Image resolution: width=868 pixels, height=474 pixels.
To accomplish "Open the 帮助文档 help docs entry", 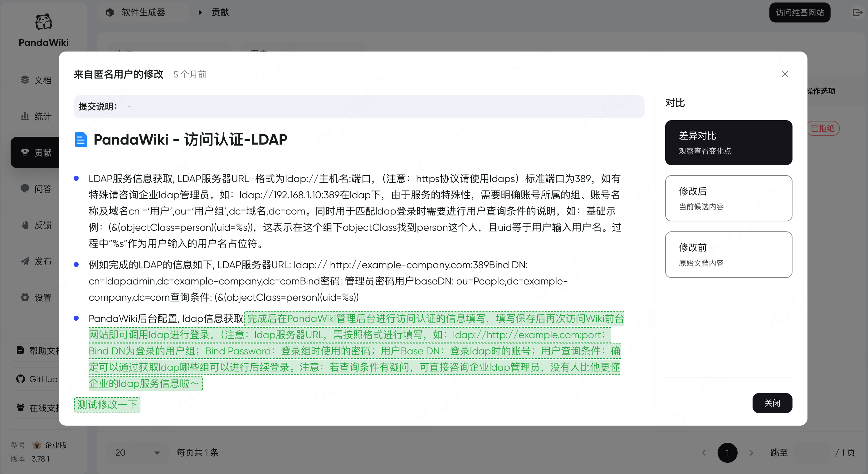I will 37,350.
